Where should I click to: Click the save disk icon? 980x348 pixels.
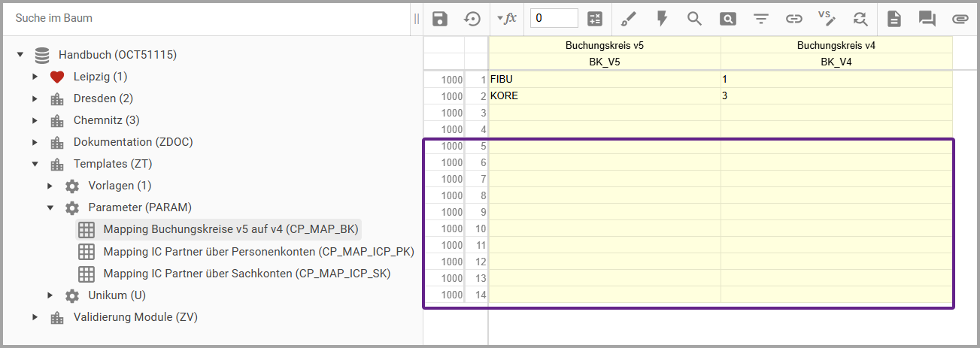[x=440, y=19]
